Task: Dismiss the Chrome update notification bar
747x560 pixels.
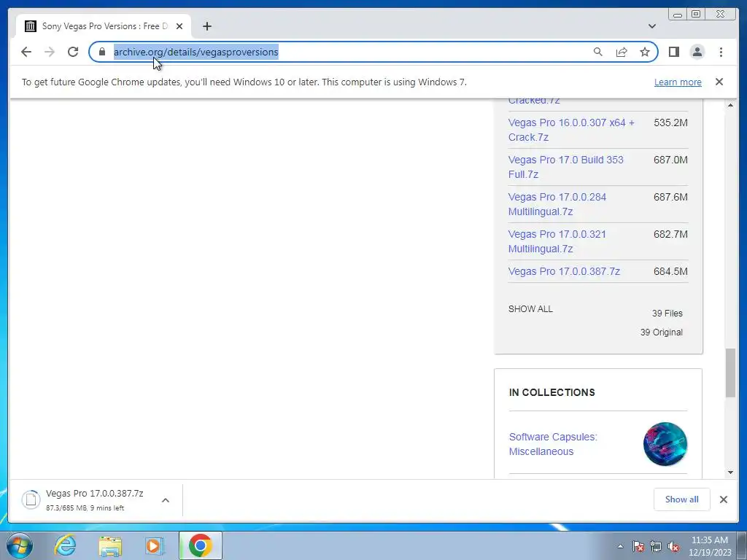Action: pos(719,82)
